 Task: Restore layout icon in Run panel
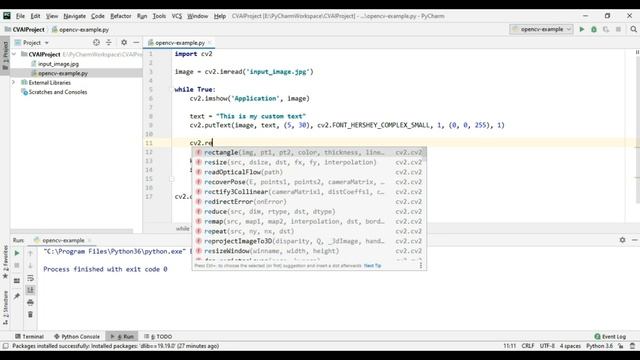(x=17, y=281)
